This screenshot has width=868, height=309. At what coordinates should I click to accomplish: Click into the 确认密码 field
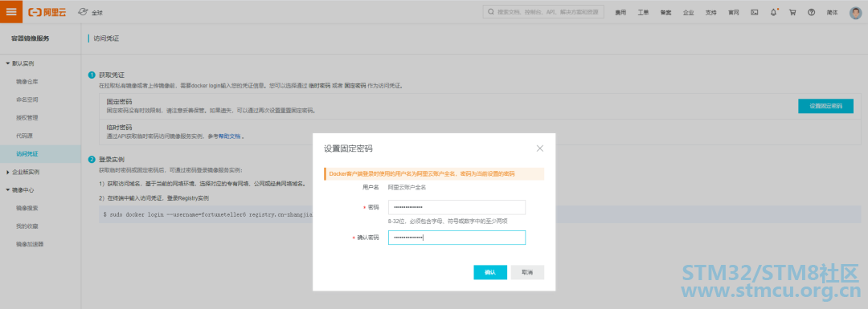click(x=457, y=238)
